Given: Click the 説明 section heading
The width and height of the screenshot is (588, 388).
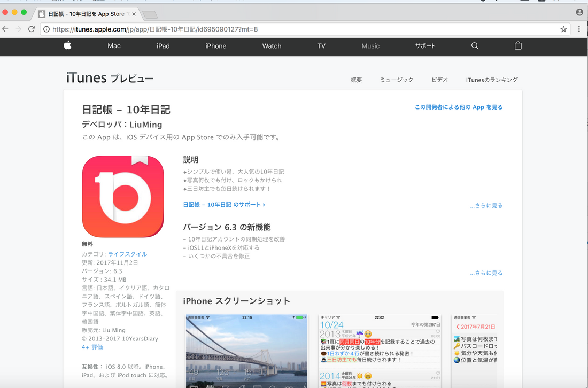Looking at the screenshot, I should pyautogui.click(x=190, y=160).
